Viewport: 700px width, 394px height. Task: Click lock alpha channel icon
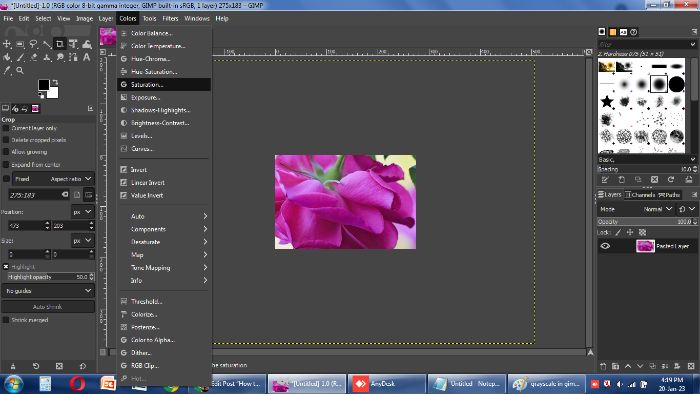(x=642, y=232)
